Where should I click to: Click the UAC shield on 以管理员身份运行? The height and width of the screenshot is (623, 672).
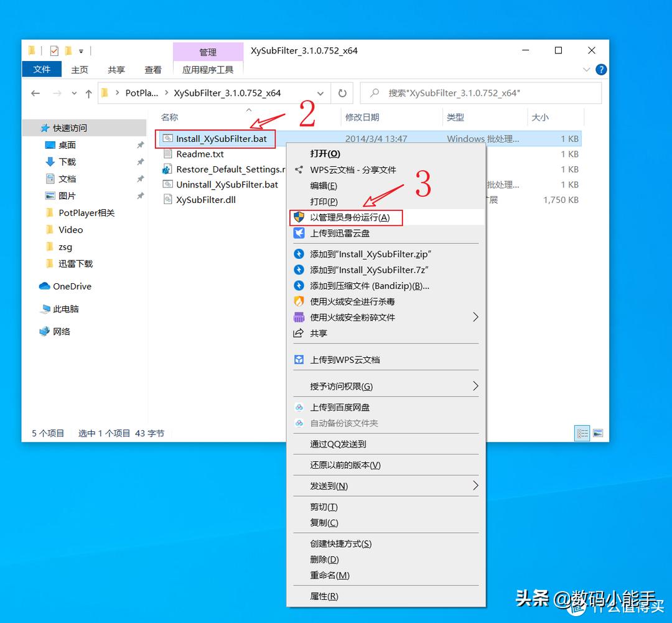300,217
